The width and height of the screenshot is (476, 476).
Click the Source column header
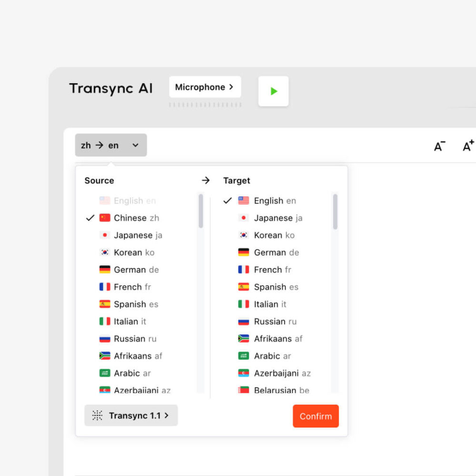coord(99,180)
